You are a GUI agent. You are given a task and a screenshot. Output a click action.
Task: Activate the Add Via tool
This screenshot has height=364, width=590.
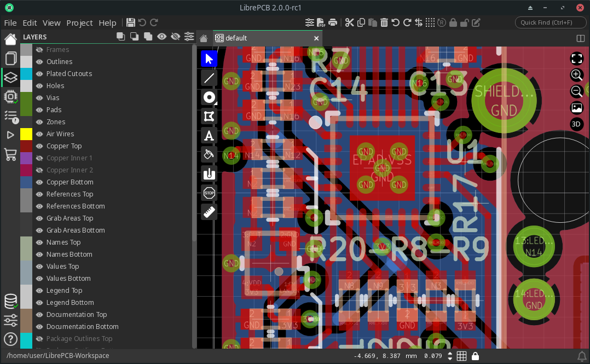pyautogui.click(x=209, y=97)
